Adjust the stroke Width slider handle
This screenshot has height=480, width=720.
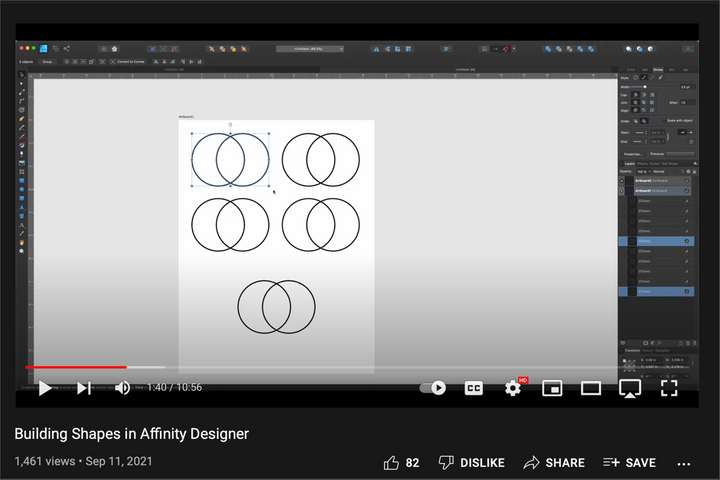tap(645, 86)
